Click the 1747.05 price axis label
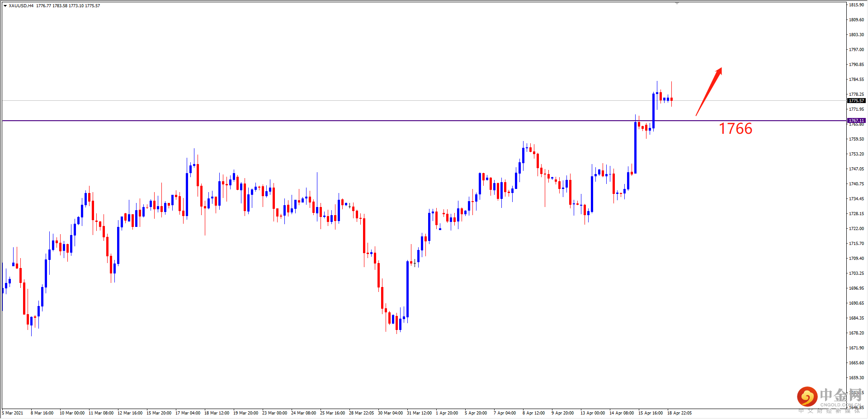The image size is (868, 419). [856, 169]
